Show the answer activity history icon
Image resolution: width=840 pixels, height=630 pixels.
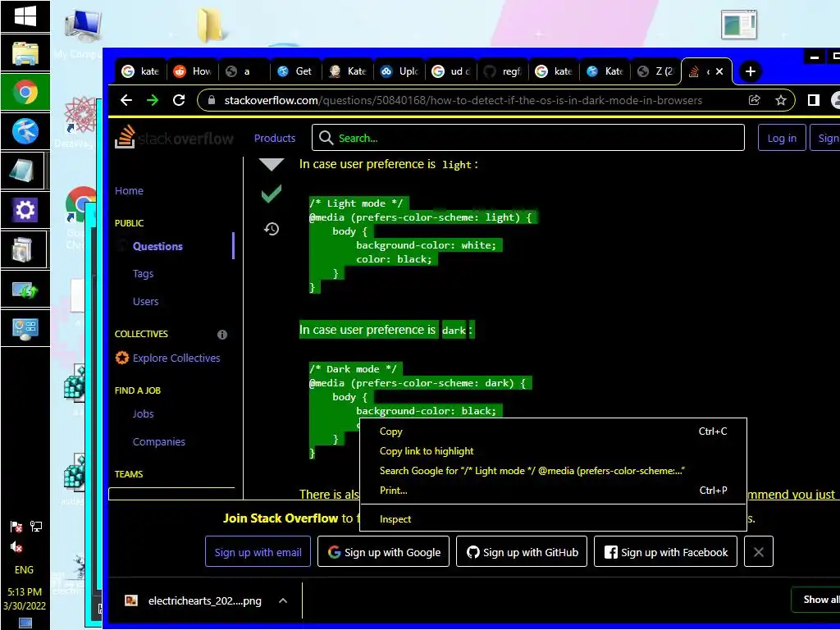272,230
